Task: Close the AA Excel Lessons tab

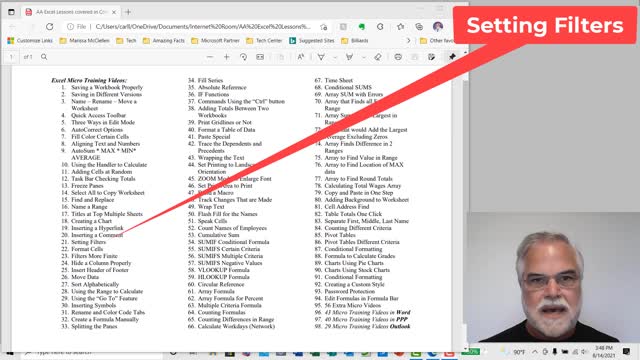Action: pos(114,12)
